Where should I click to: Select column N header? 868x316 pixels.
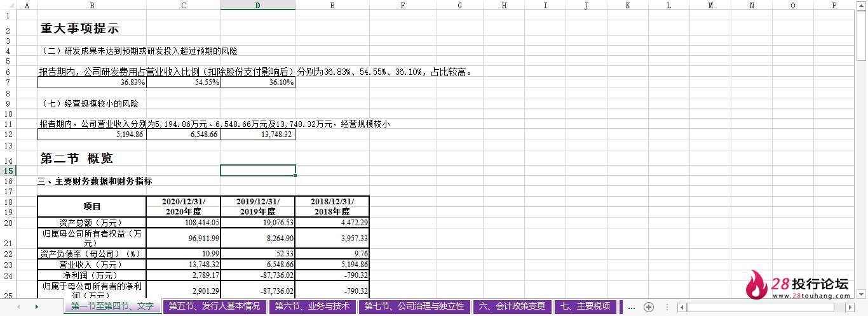[x=751, y=5]
